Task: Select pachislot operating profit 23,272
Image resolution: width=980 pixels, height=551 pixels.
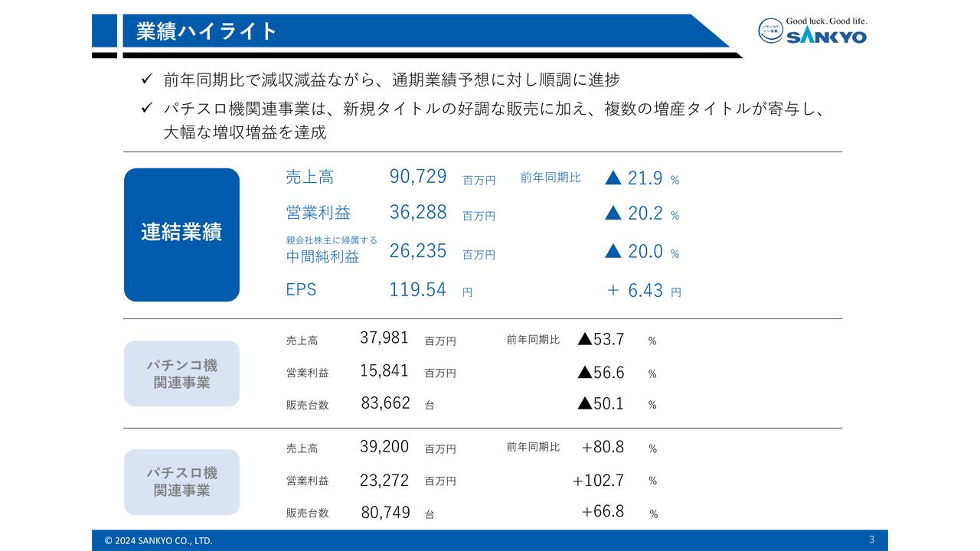Action: (x=384, y=480)
